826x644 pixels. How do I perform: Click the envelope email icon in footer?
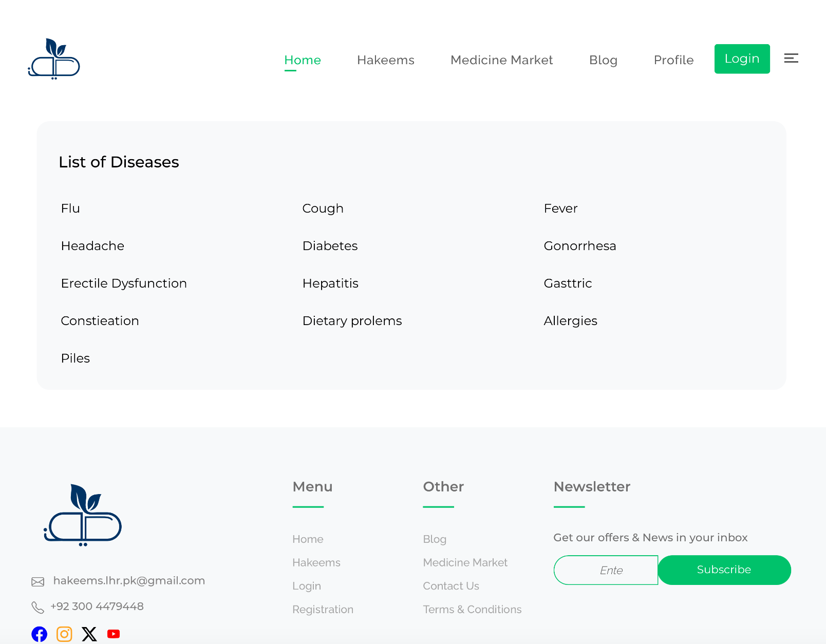pos(38,582)
